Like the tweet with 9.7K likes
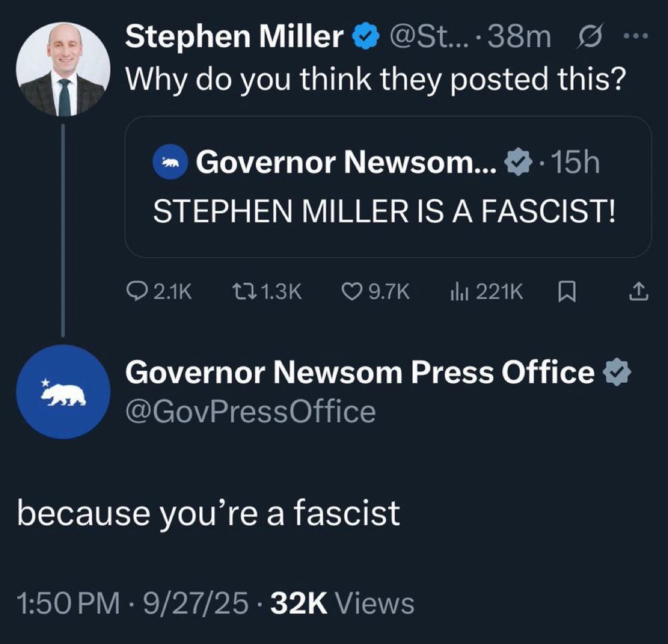This screenshot has height=644, width=668. coord(351,292)
